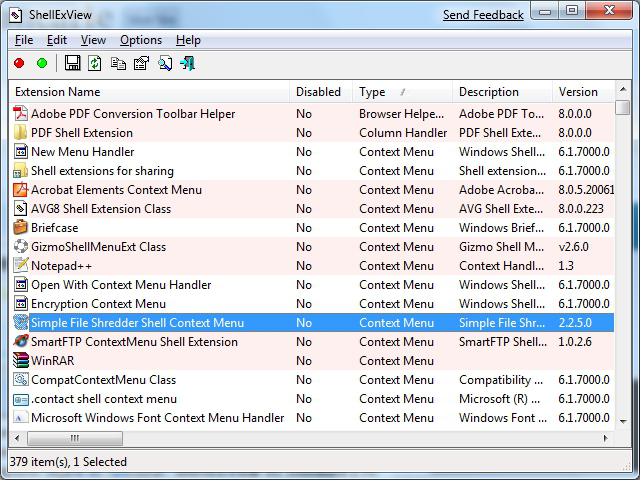The width and height of the screenshot is (642, 481).
Task: Click the red Disable Selected Items icon
Action: point(19,63)
